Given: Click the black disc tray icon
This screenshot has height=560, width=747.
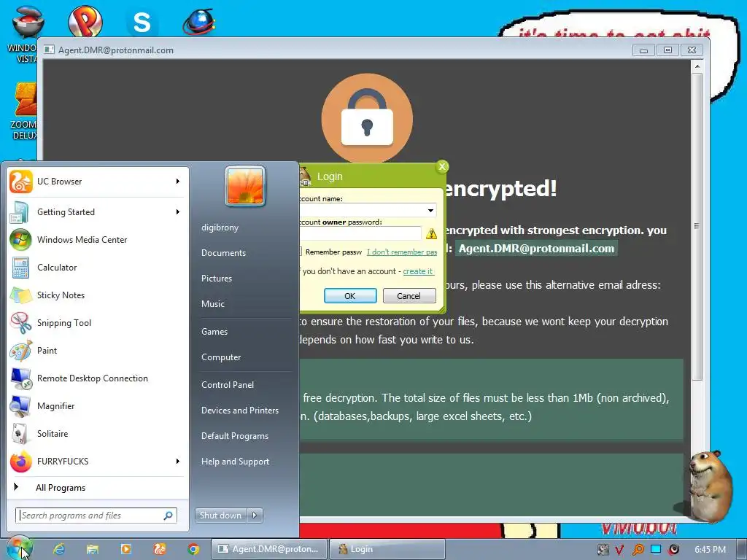Looking at the screenshot, I should pyautogui.click(x=673, y=550).
